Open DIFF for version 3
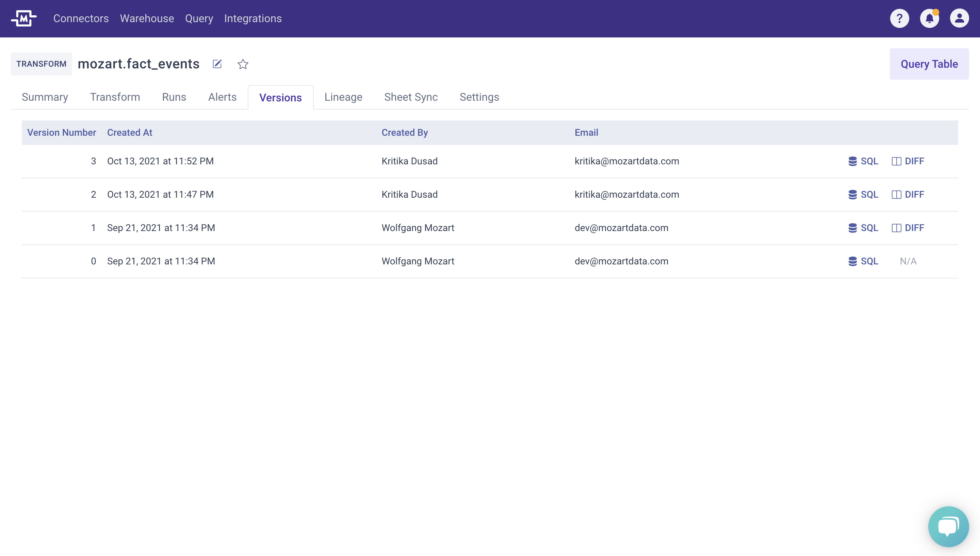Screen dimensions: 980x556 (x=908, y=161)
